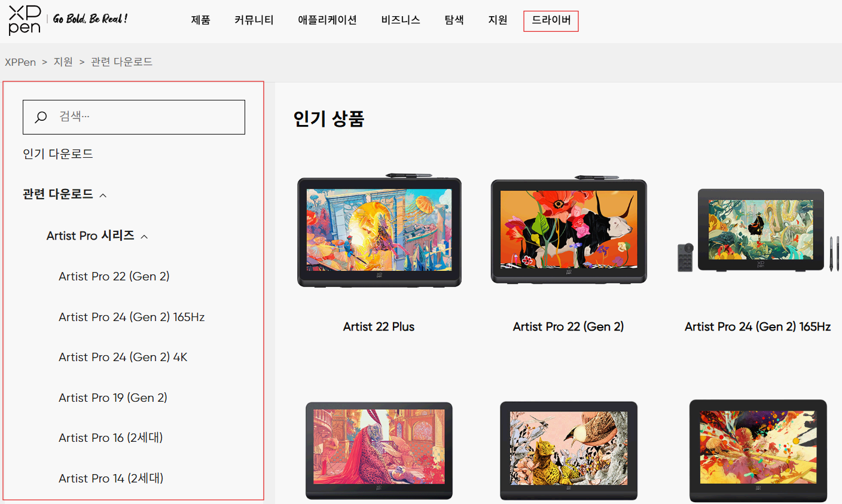Screen dimensions: 842x504
Task: Open the 애플리케이션 menu
Action: pyautogui.click(x=328, y=20)
